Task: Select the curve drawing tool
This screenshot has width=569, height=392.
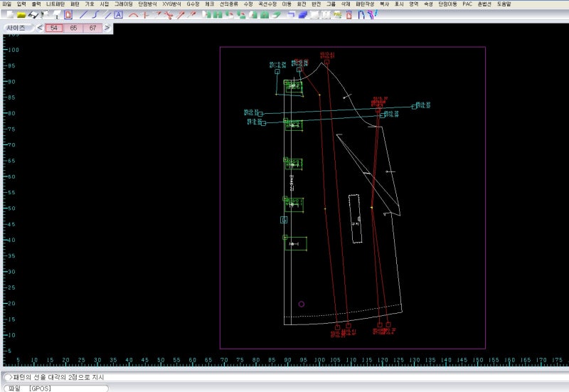Action: coord(95,14)
